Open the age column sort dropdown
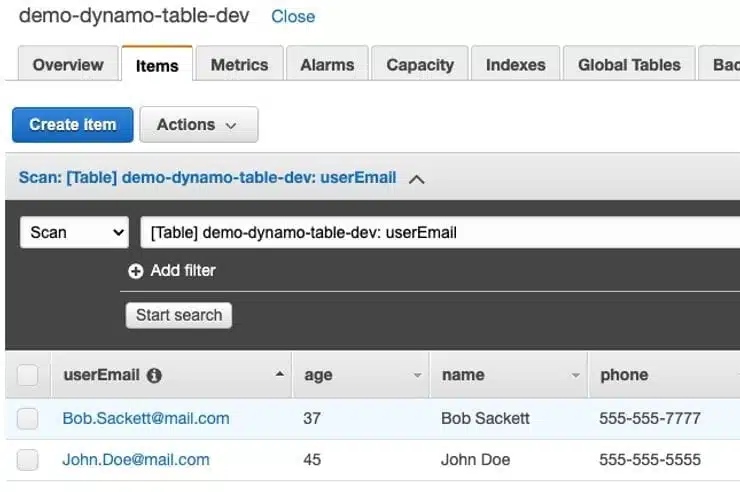 417,375
